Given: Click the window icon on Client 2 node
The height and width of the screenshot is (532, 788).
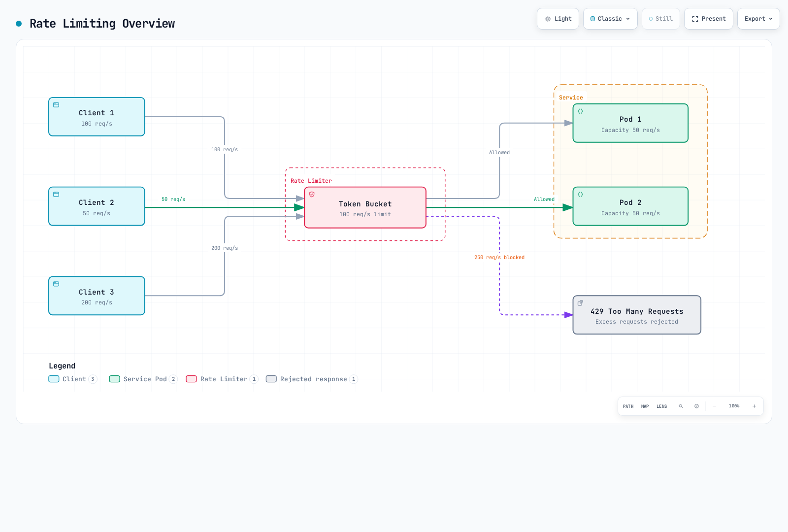Looking at the screenshot, I should point(56,195).
